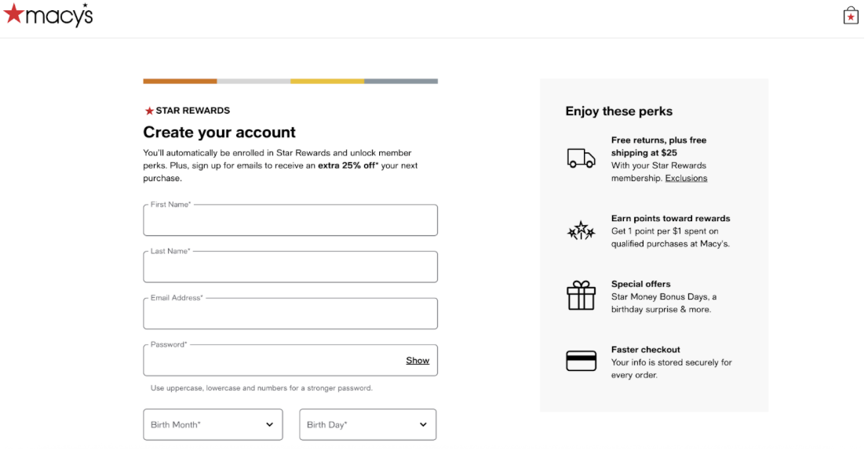Click the Create your account heading

(x=219, y=132)
